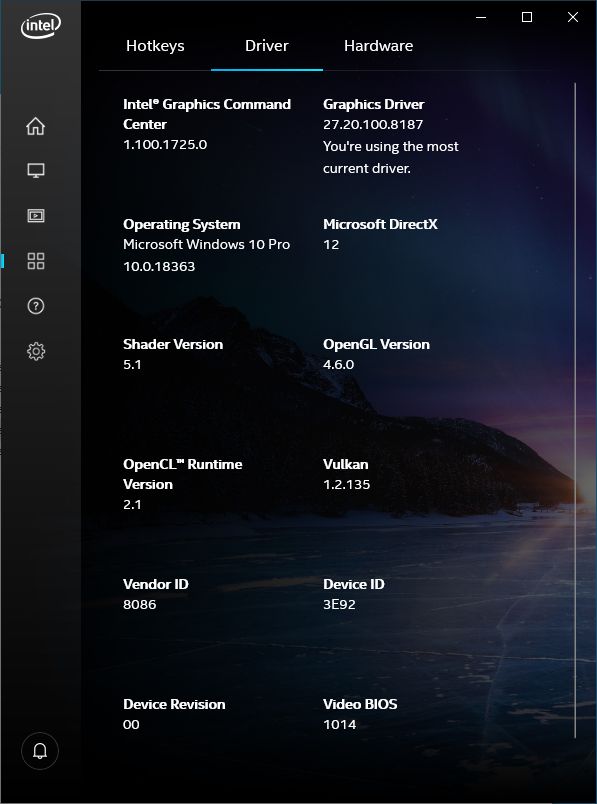Screen dimensions: 597x804
Task: Click the Device ID heading
Action: (x=353, y=585)
